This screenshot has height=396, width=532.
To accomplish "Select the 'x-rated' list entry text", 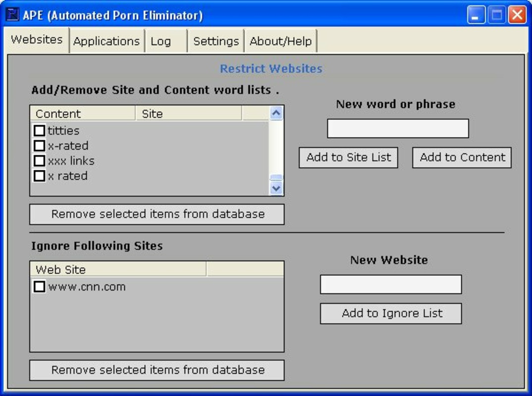I will (68, 146).
